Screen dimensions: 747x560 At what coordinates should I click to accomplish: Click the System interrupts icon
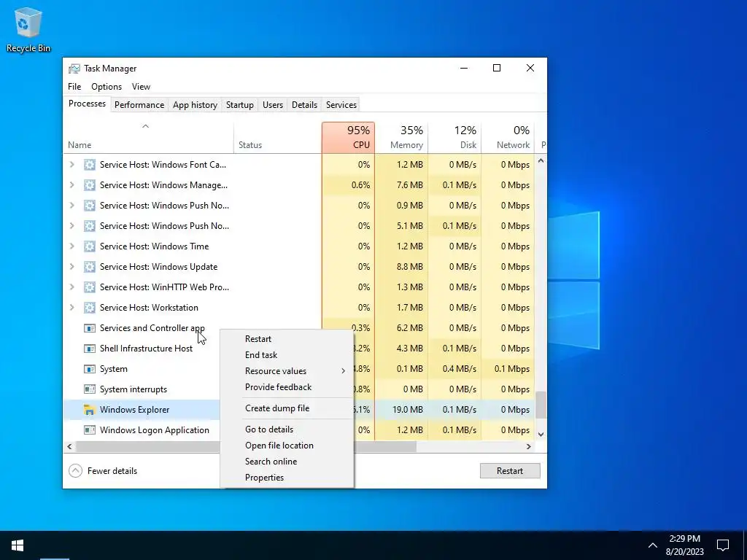pyautogui.click(x=90, y=389)
